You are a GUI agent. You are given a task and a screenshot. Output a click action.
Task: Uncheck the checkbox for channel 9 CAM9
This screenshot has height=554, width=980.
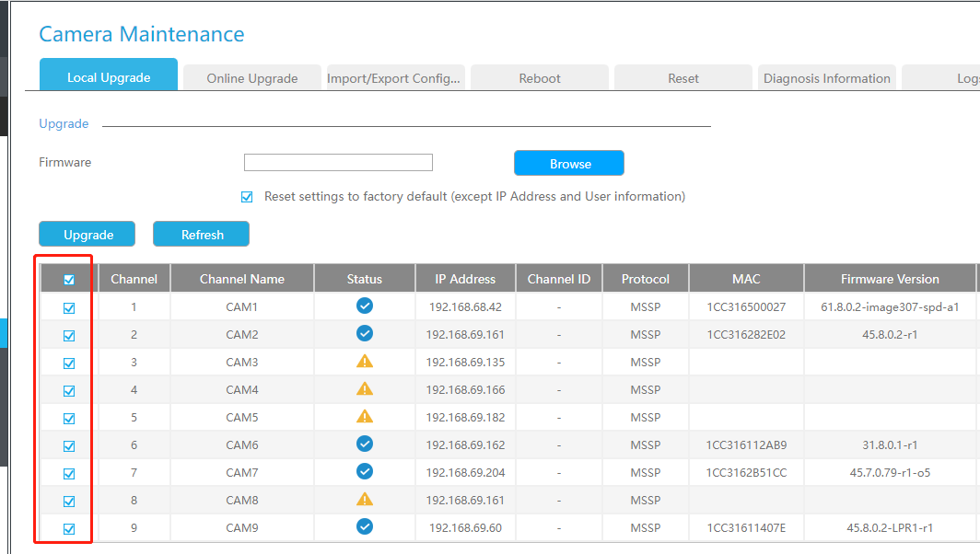[x=69, y=529]
